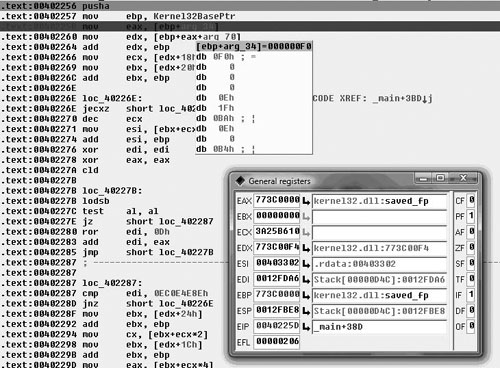
Task: Select the cld instruction line
Action: [x=90, y=170]
